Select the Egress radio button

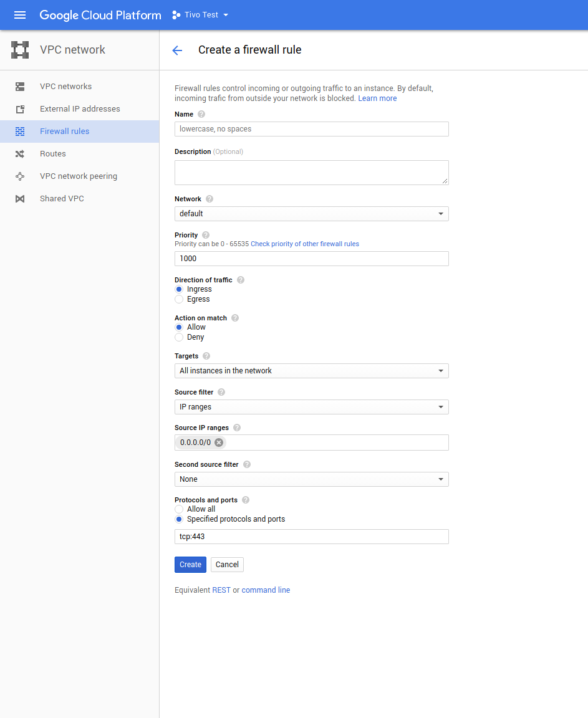click(x=179, y=299)
